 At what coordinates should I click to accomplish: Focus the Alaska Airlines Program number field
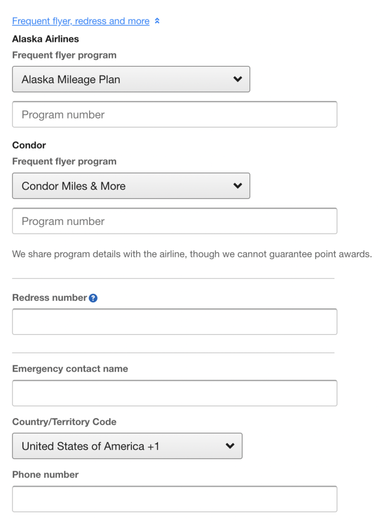coord(174,115)
